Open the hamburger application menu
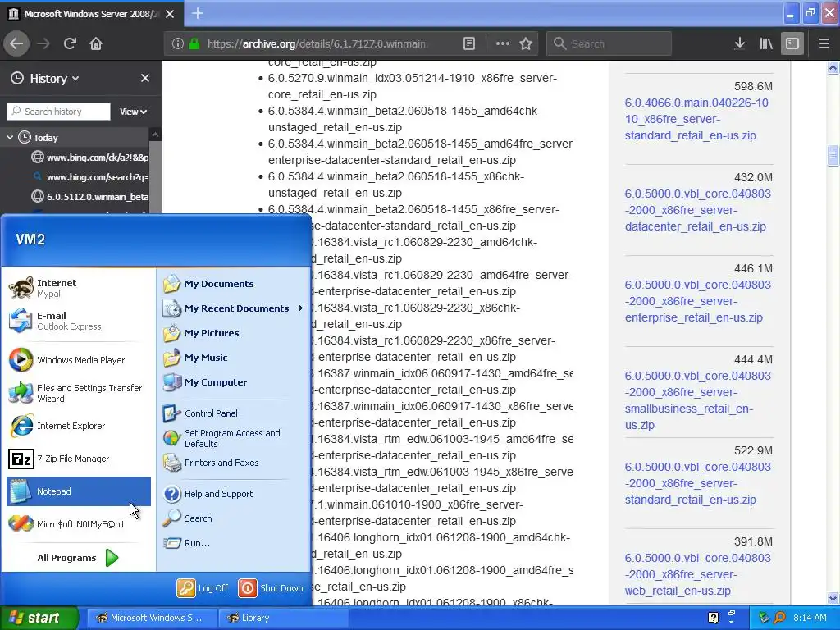The image size is (840, 630). (824, 43)
